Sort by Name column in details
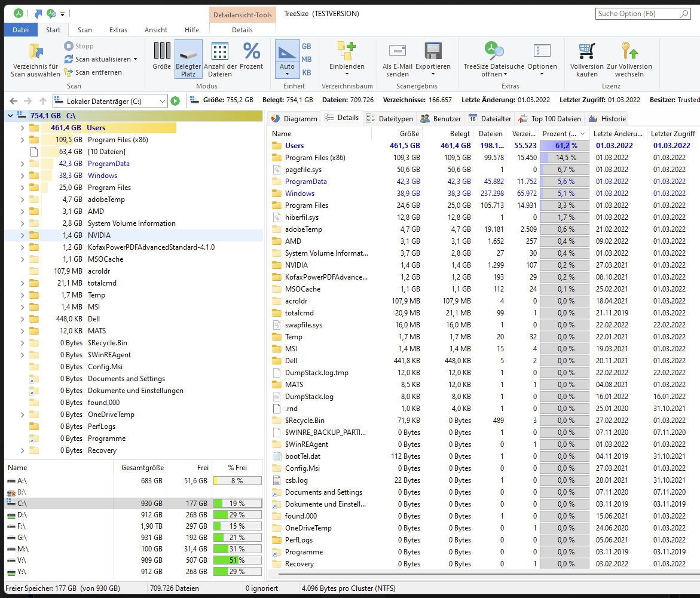 [320, 133]
